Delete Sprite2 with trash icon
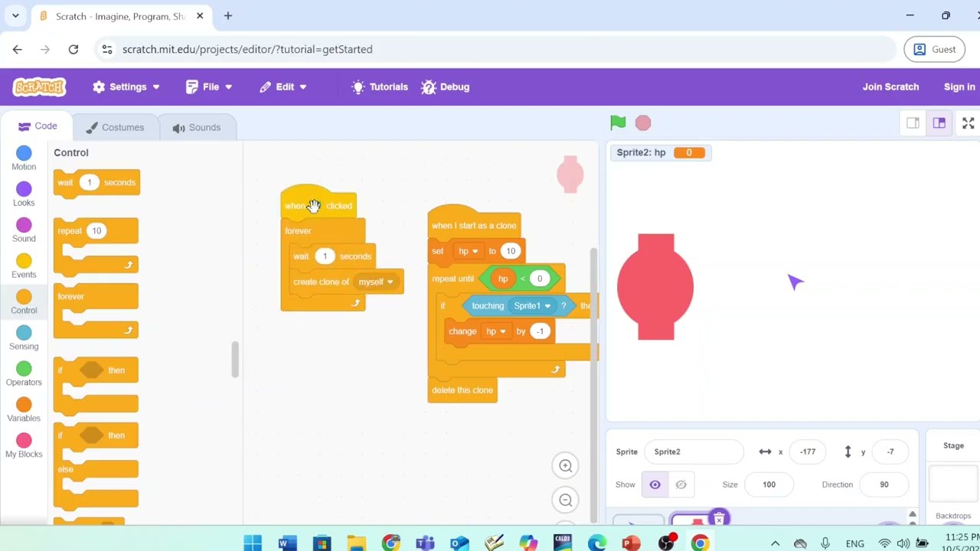This screenshot has width=980, height=551. coord(718,519)
